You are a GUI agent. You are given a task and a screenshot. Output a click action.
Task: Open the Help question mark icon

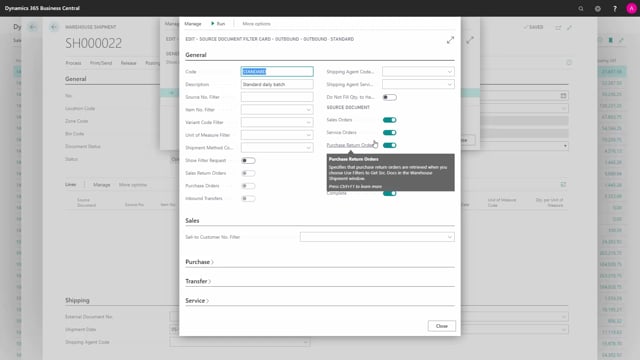[615, 9]
